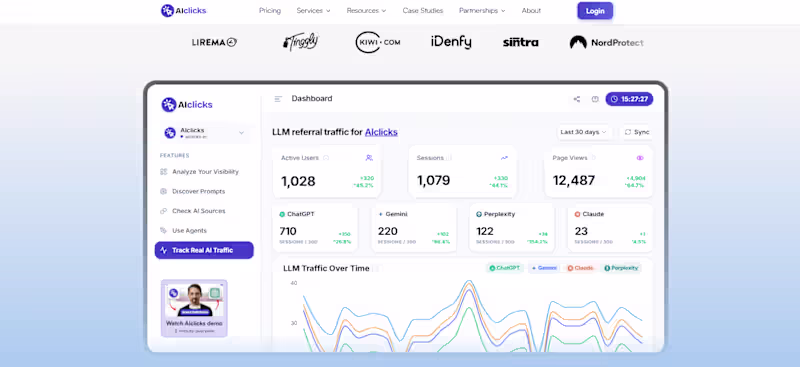Click the 15:27:27 timer button
This screenshot has width=800, height=367.
coord(629,99)
